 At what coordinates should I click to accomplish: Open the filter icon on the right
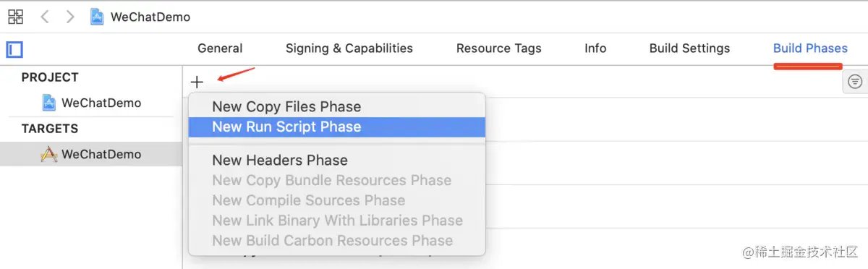[x=855, y=82]
